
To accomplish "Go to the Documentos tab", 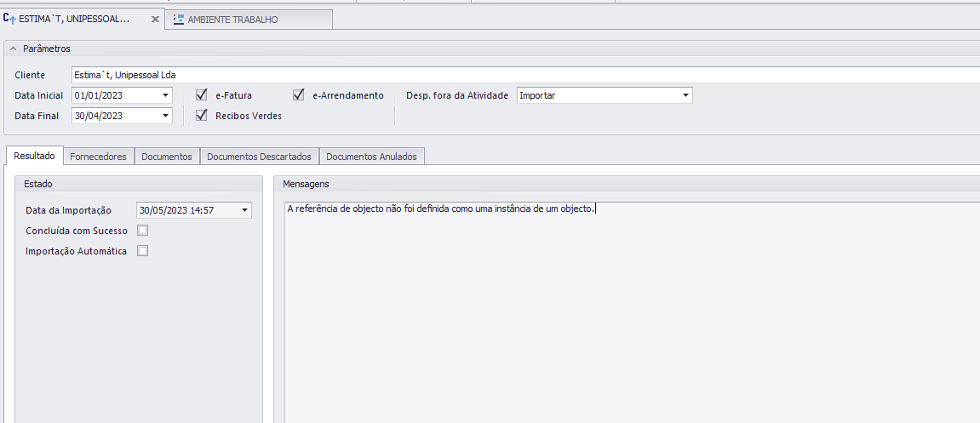I will 167,157.
